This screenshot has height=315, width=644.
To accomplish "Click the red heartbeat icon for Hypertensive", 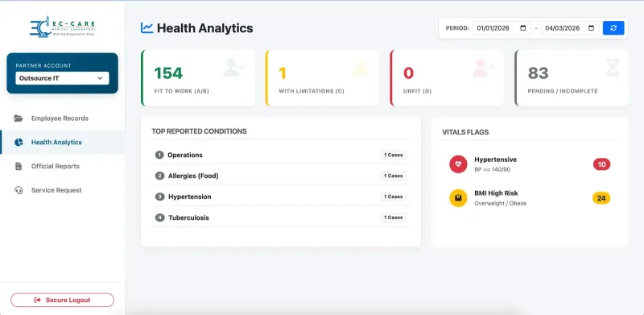I will click(458, 164).
